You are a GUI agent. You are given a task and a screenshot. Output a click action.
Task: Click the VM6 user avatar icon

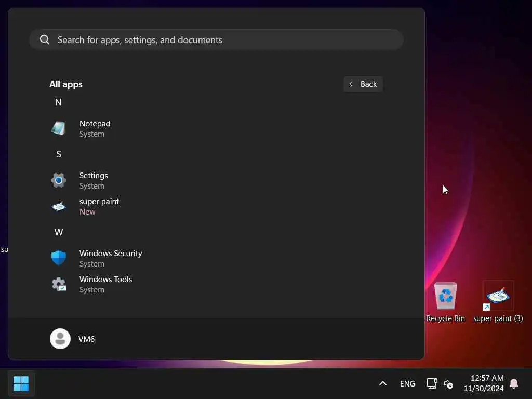click(60, 339)
